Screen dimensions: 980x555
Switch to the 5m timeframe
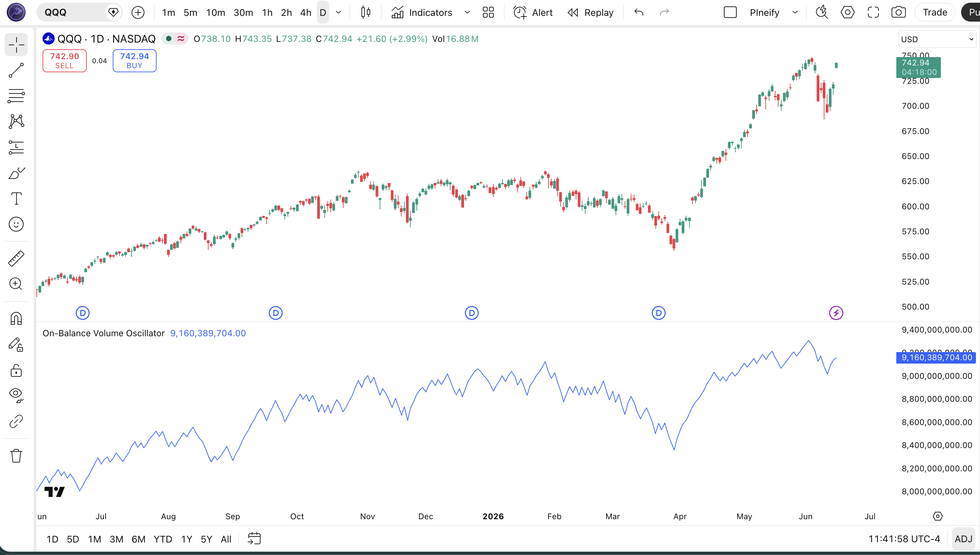[x=190, y=12]
